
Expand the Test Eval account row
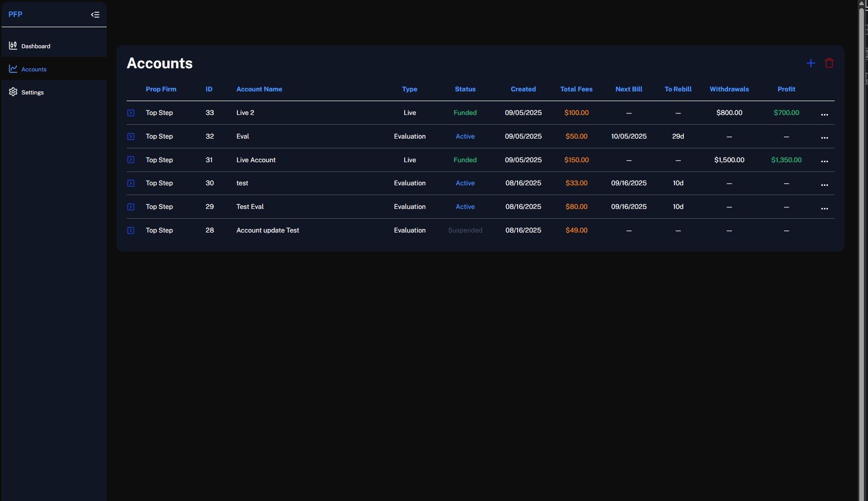click(x=131, y=207)
